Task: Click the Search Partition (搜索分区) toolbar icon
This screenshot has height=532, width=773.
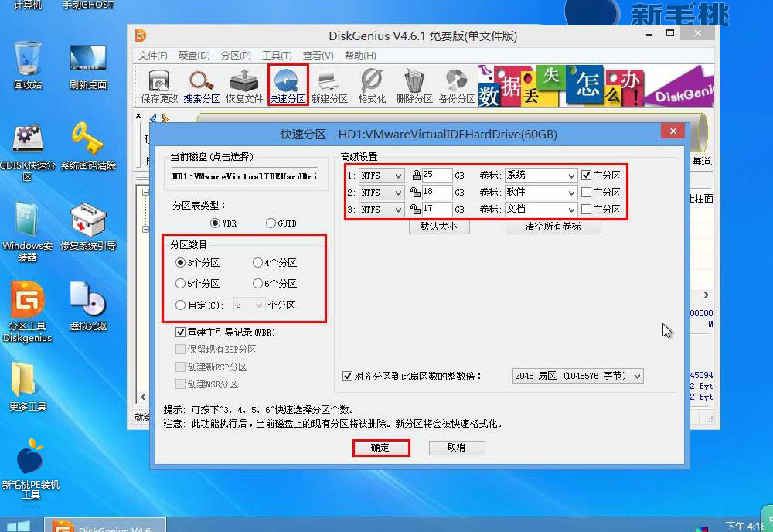Action: pos(202,86)
